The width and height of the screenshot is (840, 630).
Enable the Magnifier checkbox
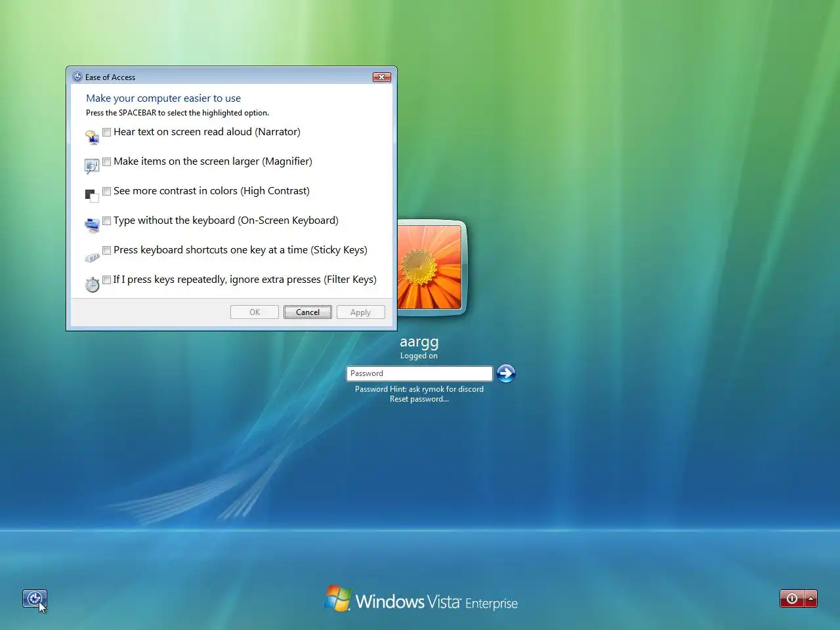point(106,161)
